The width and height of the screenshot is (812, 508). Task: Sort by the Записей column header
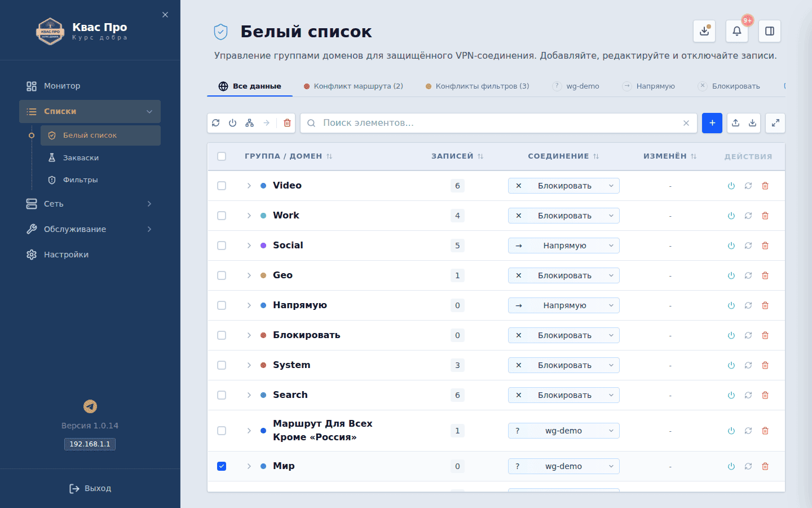[457, 156]
